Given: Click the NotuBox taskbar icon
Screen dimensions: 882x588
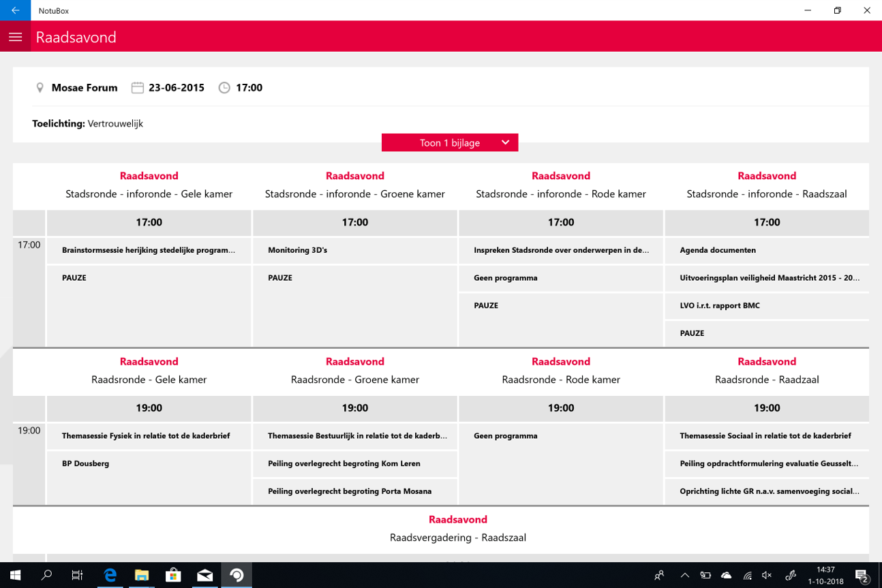Looking at the screenshot, I should click(237, 576).
